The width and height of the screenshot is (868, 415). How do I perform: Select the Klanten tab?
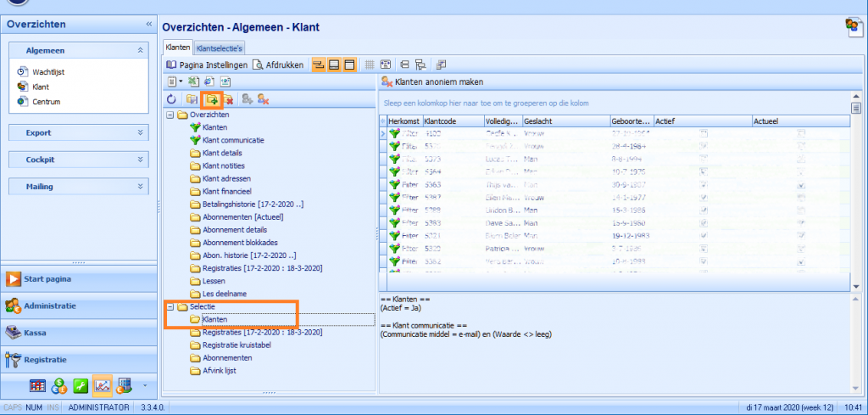(x=177, y=48)
